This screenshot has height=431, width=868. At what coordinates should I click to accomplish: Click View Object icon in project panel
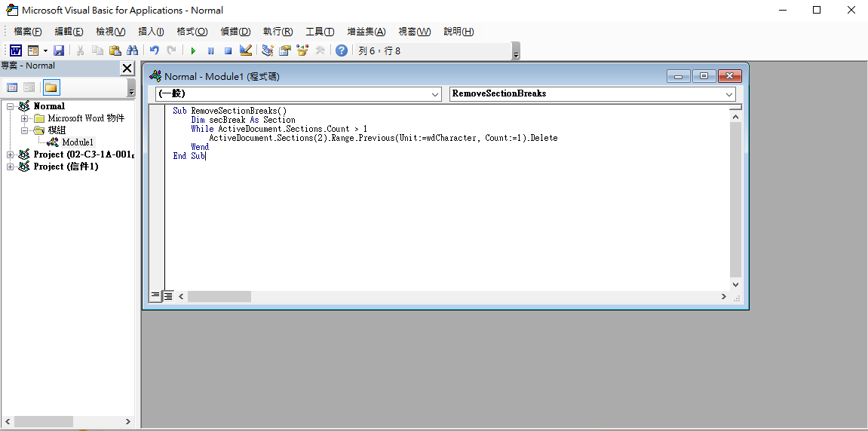coord(29,87)
